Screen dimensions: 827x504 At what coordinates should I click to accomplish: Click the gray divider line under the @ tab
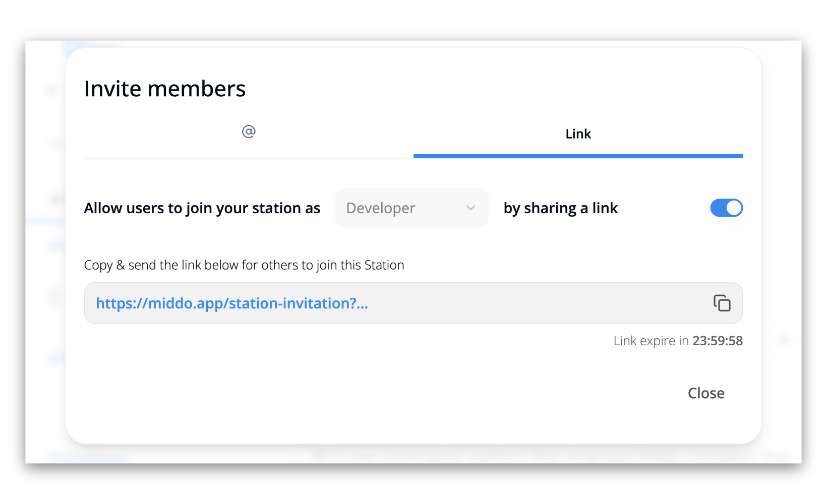249,158
